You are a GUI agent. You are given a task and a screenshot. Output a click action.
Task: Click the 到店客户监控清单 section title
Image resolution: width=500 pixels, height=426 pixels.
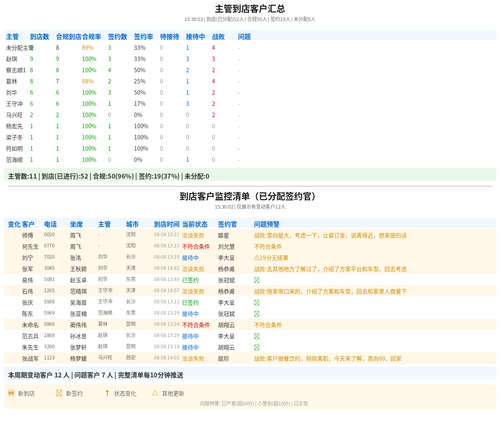[247, 196]
